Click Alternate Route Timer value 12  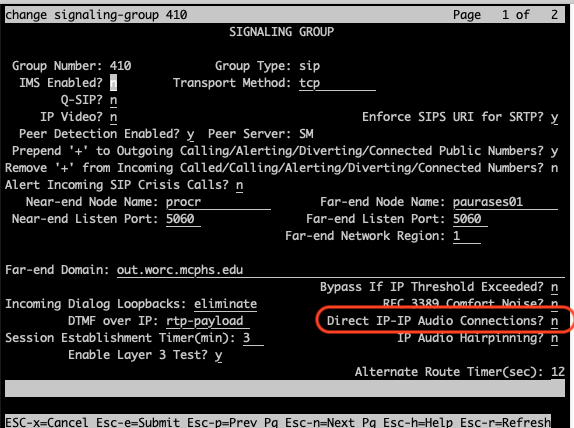(558, 372)
